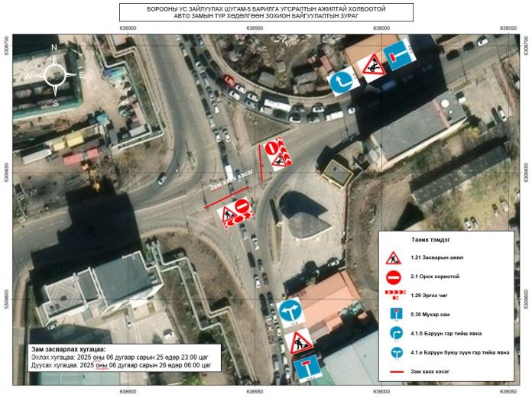Click the map title text at top
Viewport: 532px width, 398px height.
pyautogui.click(x=265, y=12)
